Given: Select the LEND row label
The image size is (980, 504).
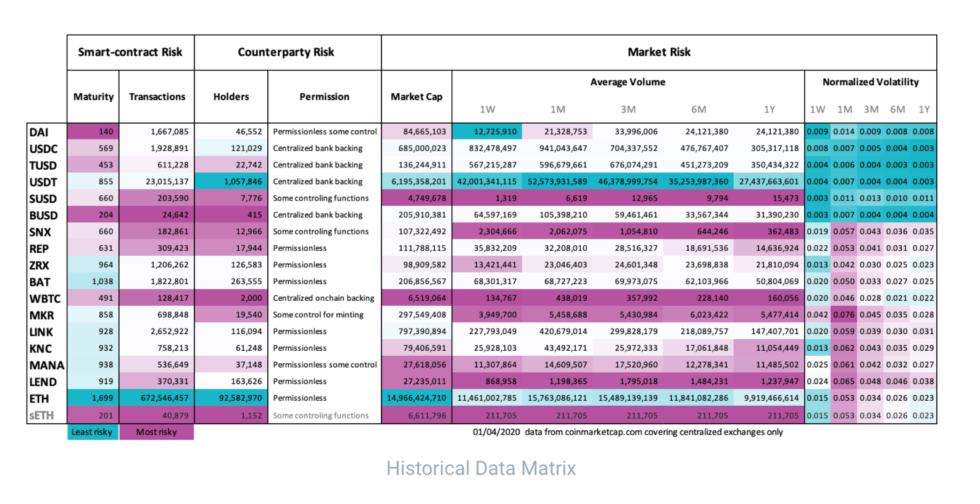Looking at the screenshot, I should tap(43, 382).
